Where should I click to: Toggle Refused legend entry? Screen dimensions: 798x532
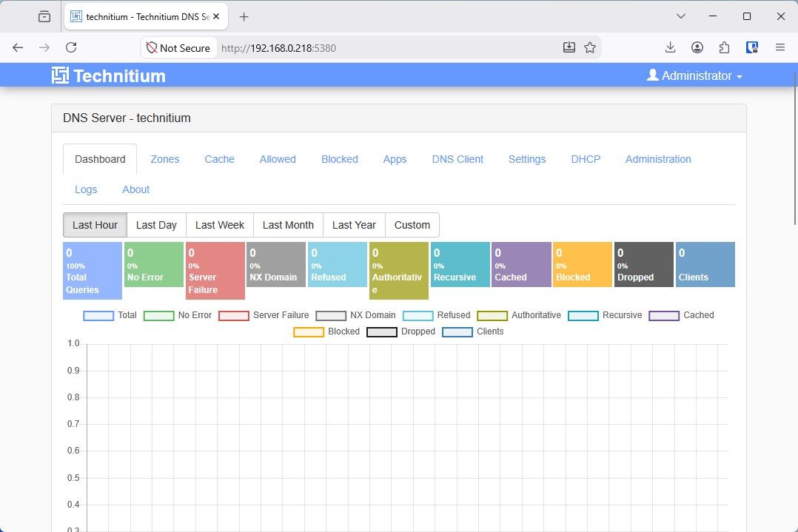(x=437, y=315)
